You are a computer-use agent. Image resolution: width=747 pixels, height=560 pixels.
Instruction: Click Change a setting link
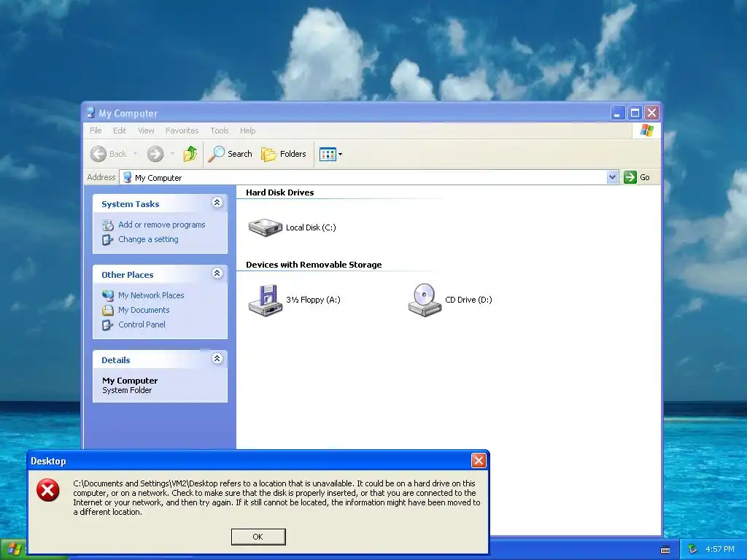148,239
